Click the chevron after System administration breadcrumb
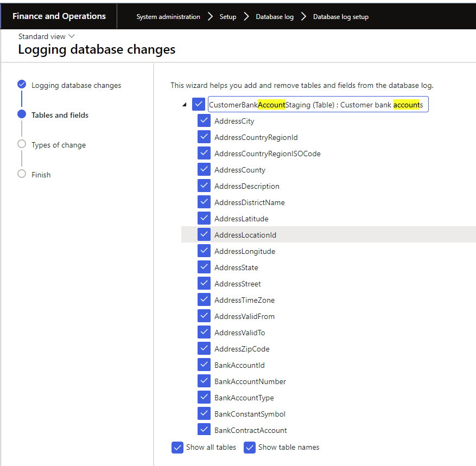 point(210,17)
